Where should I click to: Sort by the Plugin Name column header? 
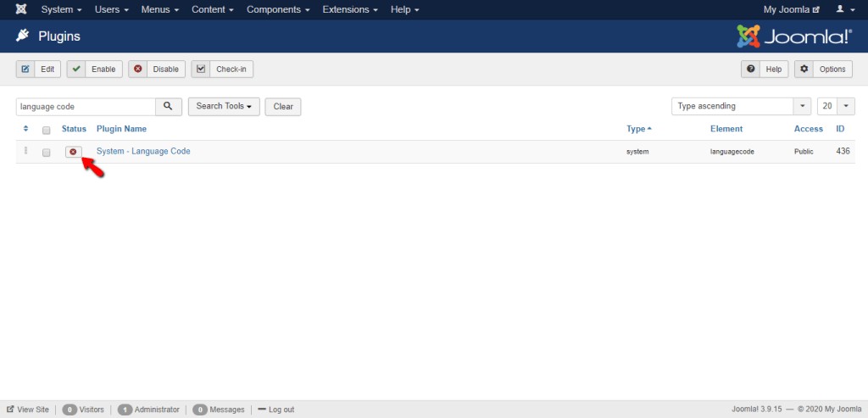[122, 129]
